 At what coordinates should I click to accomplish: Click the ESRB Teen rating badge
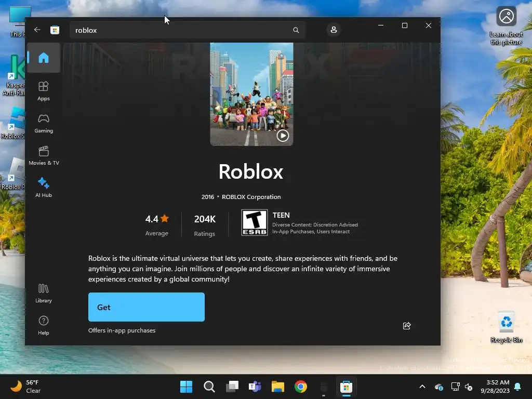(255, 222)
